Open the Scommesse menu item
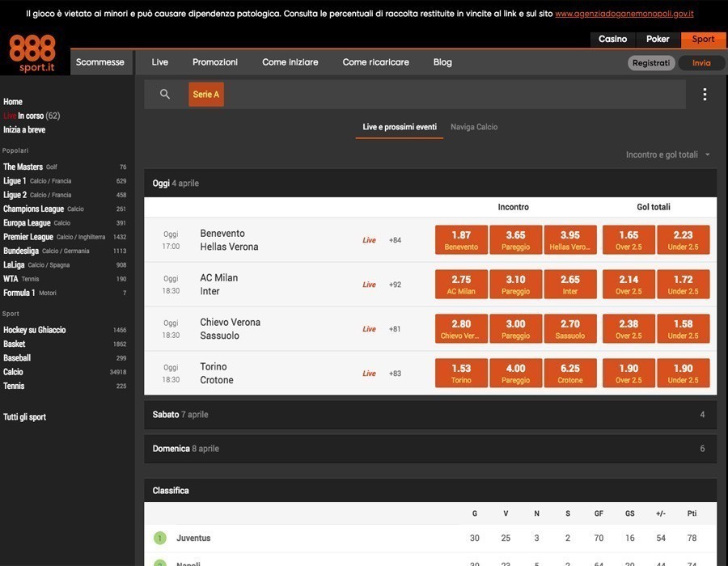The height and width of the screenshot is (566, 728). coord(100,62)
